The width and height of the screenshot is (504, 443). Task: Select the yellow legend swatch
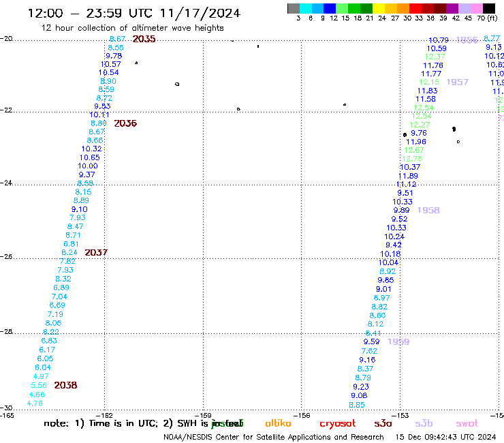point(379,8)
